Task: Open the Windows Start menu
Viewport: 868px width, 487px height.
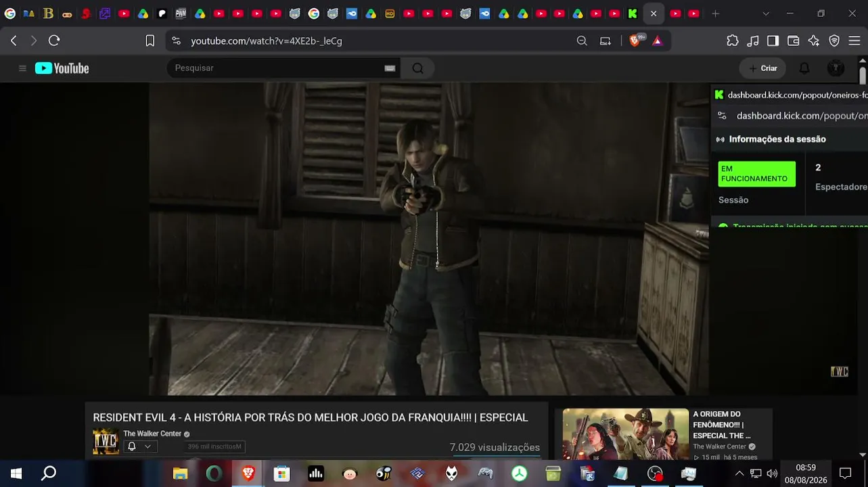Action: click(16, 473)
